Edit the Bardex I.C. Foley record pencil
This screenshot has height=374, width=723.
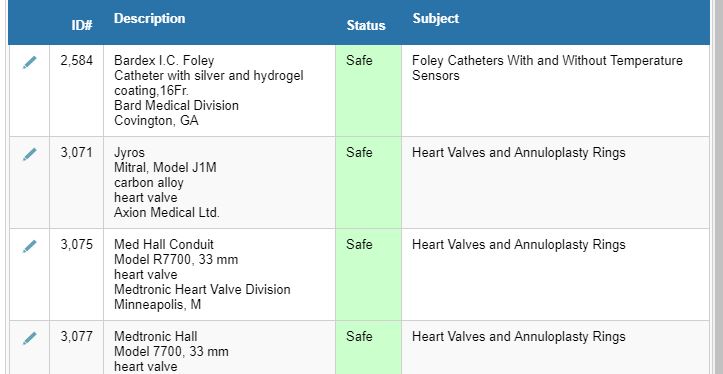pos(30,62)
